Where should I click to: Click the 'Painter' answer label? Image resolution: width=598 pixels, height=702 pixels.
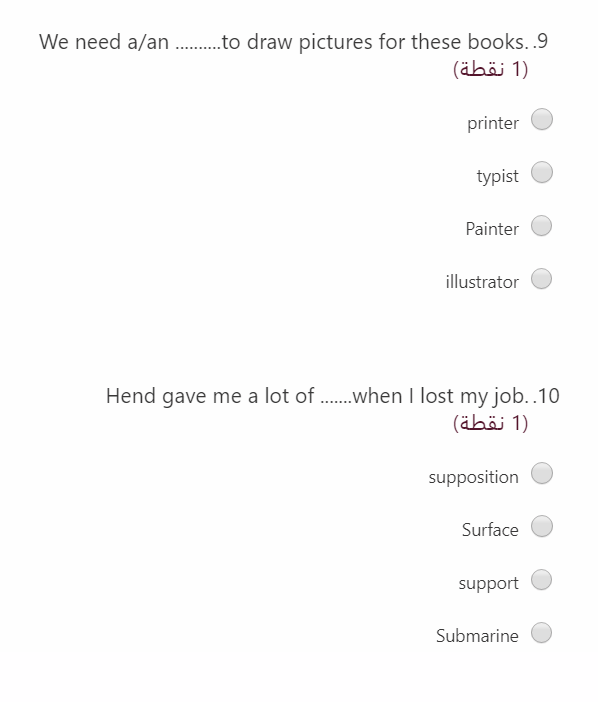[x=492, y=229]
